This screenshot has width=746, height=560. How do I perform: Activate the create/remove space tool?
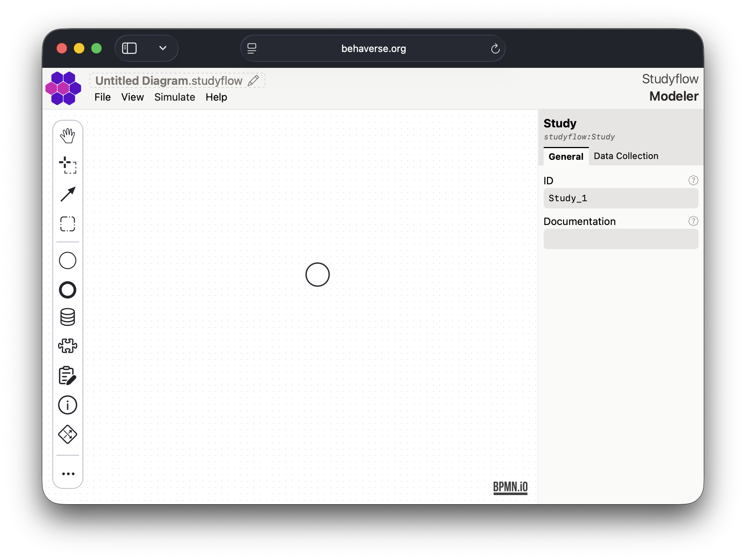[x=68, y=165]
